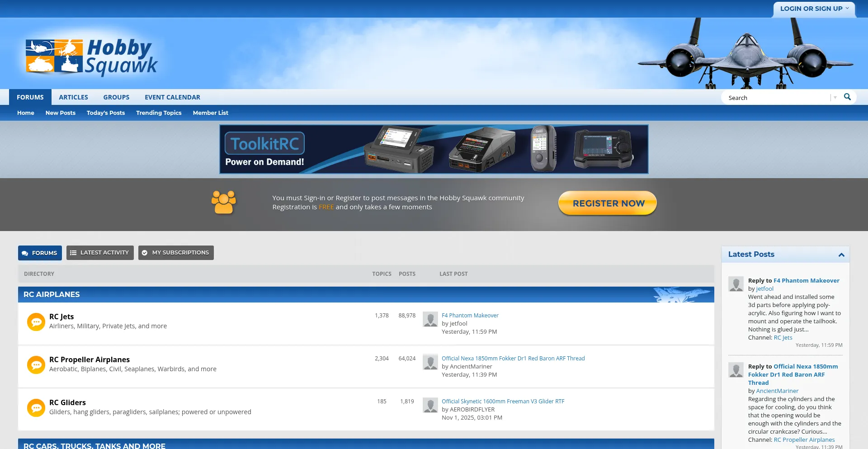Open the F4 Phantom Makeover thread link
The height and width of the screenshot is (449, 868).
click(x=470, y=316)
